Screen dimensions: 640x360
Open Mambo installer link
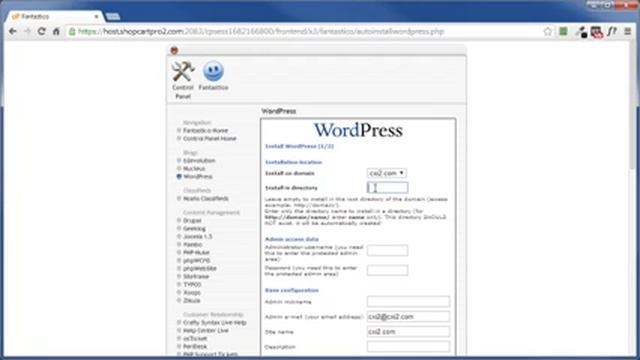click(x=192, y=244)
